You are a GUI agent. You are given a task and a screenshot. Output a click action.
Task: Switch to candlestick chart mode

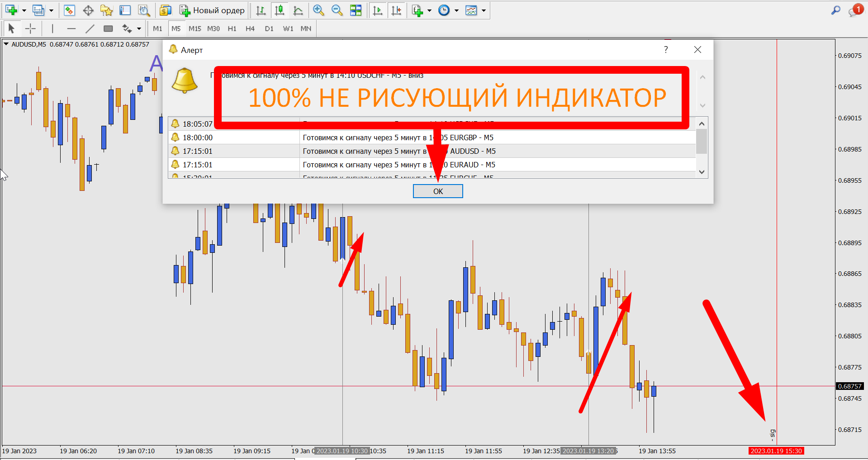tap(280, 10)
